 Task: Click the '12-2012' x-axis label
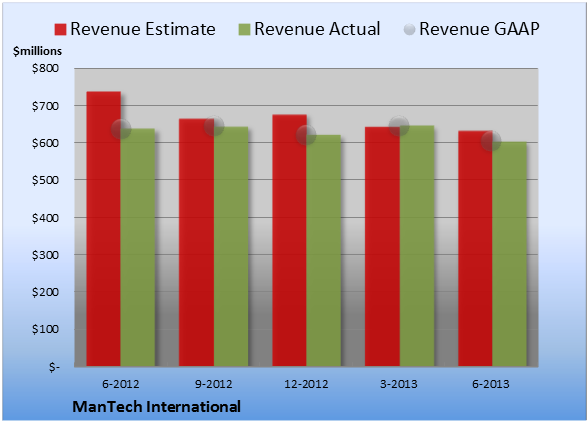tap(306, 384)
